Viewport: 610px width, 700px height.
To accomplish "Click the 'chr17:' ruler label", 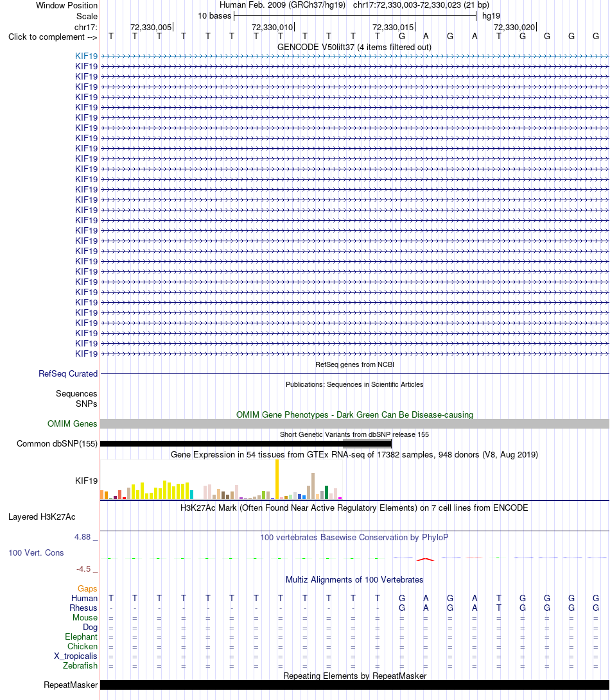I will (x=86, y=27).
